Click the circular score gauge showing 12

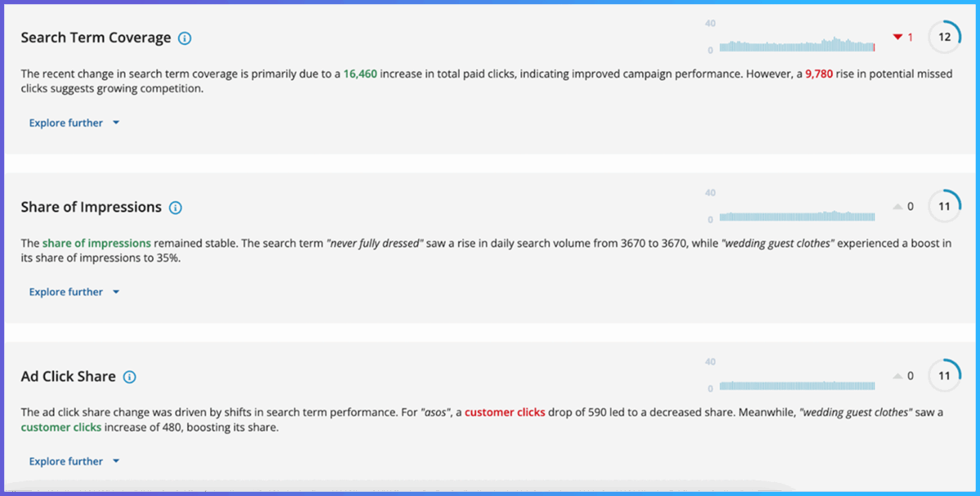(945, 38)
